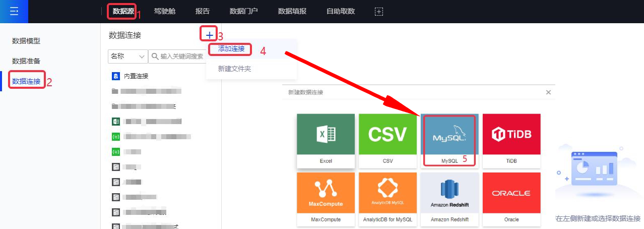This screenshot has height=229, width=644.
Task: Select 新建文件夹 in the popup menu
Action: point(234,69)
